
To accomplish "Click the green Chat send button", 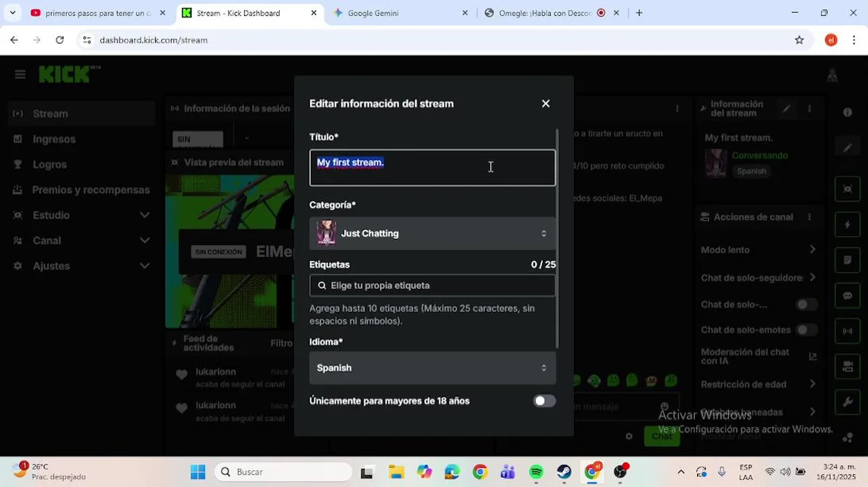I will (x=662, y=436).
